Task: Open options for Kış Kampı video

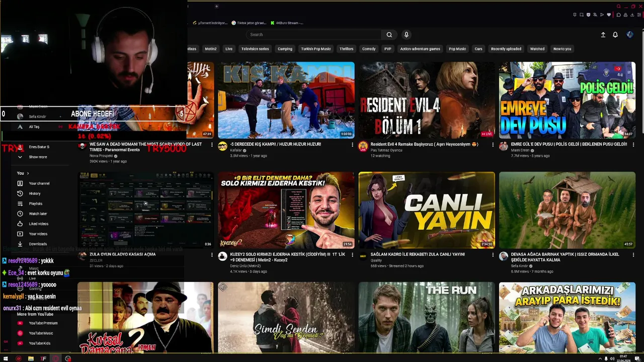Action: tap(352, 145)
